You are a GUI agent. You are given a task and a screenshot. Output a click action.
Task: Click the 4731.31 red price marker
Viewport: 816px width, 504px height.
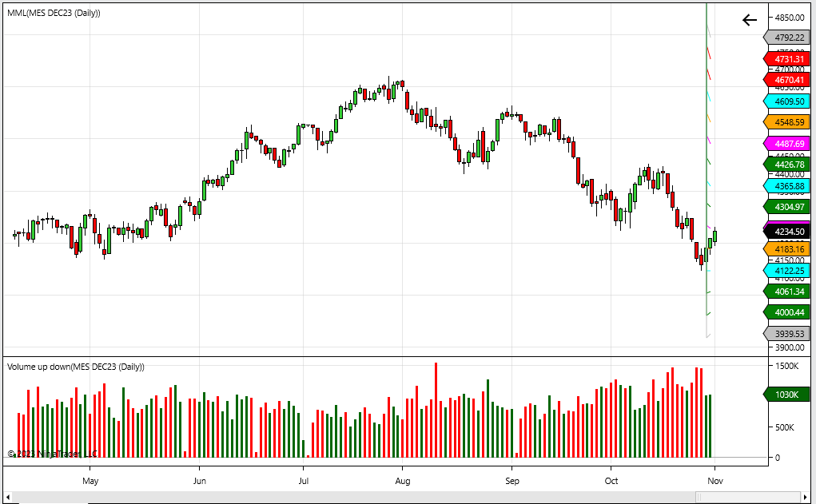click(787, 59)
